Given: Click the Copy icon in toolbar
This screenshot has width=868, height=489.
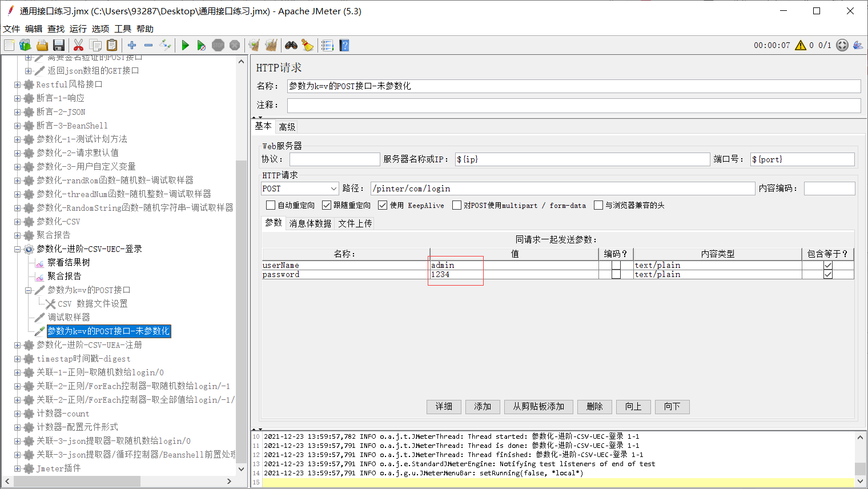Looking at the screenshot, I should point(95,45).
